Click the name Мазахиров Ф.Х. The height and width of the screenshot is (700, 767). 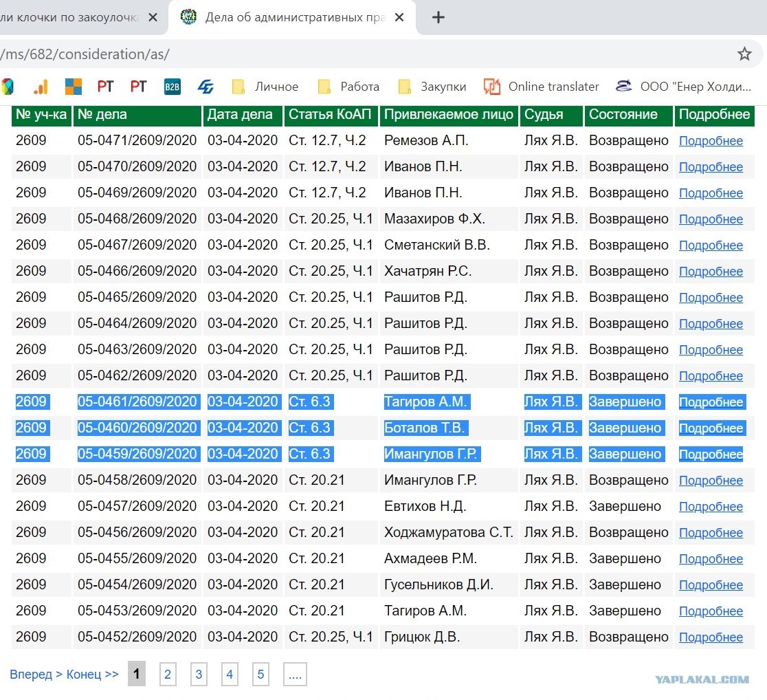click(434, 219)
